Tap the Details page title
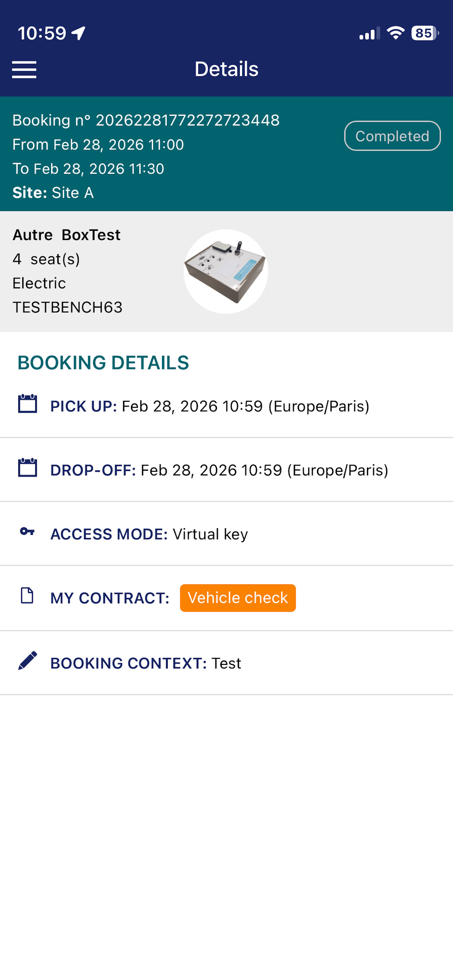453x980 pixels. 226,69
